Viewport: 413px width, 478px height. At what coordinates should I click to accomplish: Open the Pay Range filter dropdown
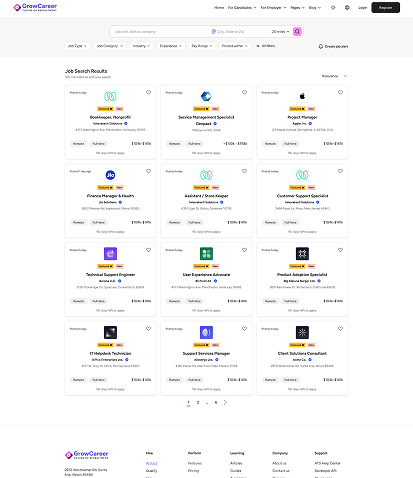point(202,46)
